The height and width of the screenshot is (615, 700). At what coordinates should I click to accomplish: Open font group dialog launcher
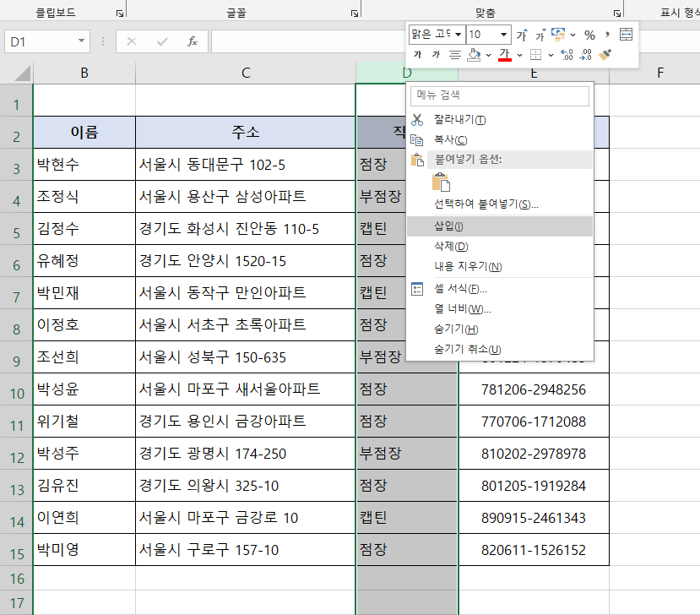click(355, 14)
